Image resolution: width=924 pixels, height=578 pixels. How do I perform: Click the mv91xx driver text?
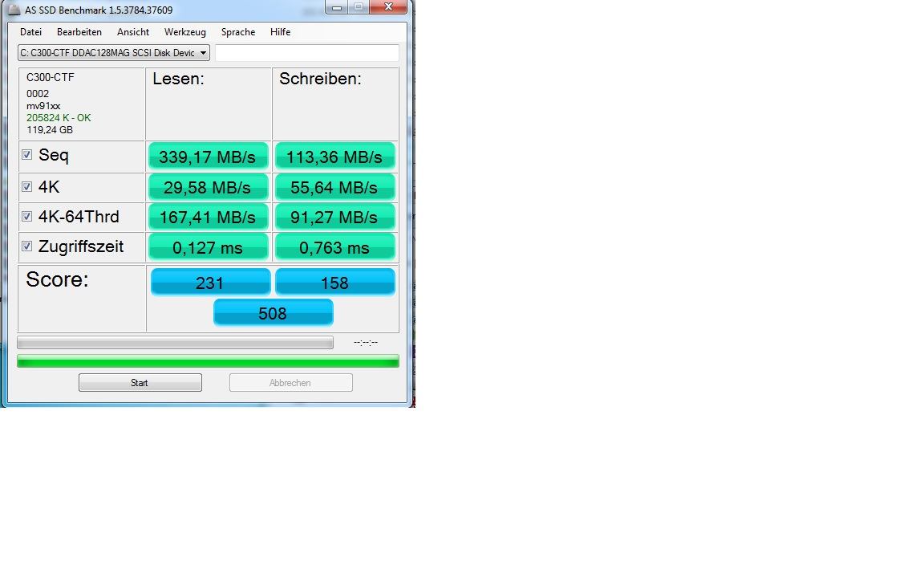click(43, 106)
